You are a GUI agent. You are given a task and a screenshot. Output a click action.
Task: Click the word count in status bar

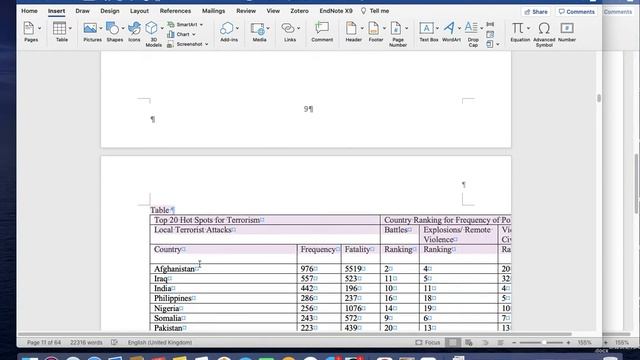[86, 342]
